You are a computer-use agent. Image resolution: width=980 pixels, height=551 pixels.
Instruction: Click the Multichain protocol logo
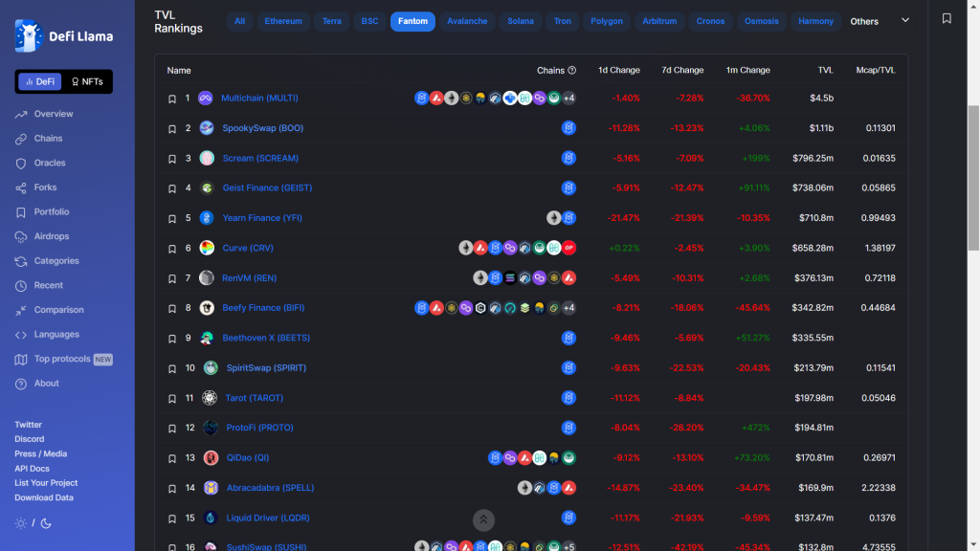click(x=205, y=99)
